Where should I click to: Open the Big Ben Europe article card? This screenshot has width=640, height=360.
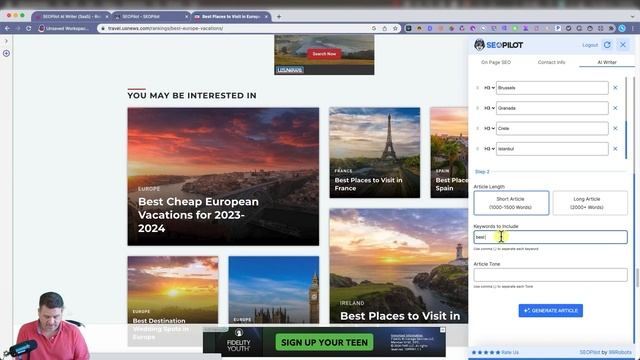click(x=274, y=290)
